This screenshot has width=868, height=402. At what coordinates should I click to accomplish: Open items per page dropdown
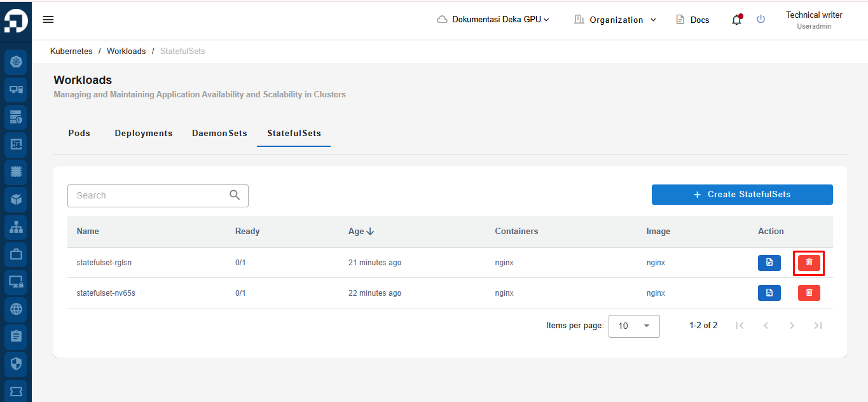coord(634,326)
